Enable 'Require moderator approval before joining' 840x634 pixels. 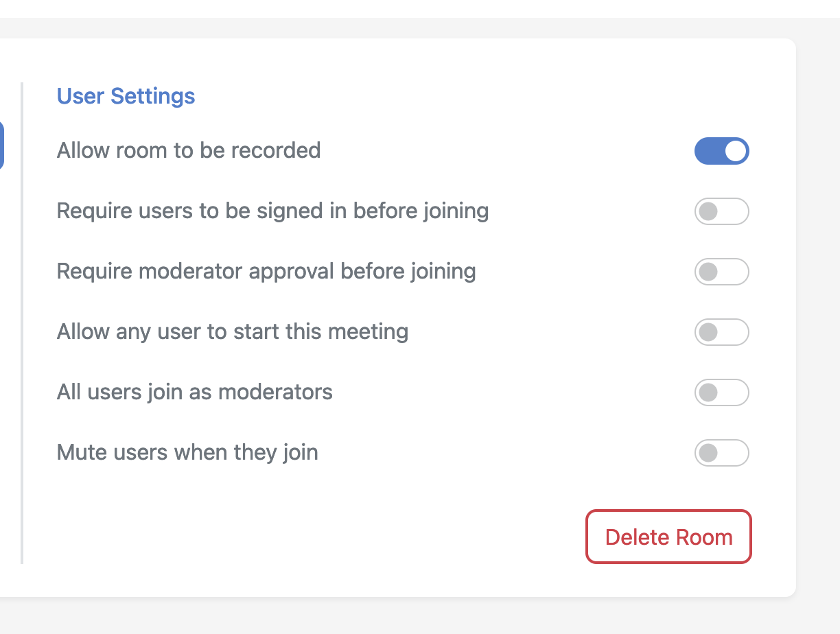[x=721, y=272]
